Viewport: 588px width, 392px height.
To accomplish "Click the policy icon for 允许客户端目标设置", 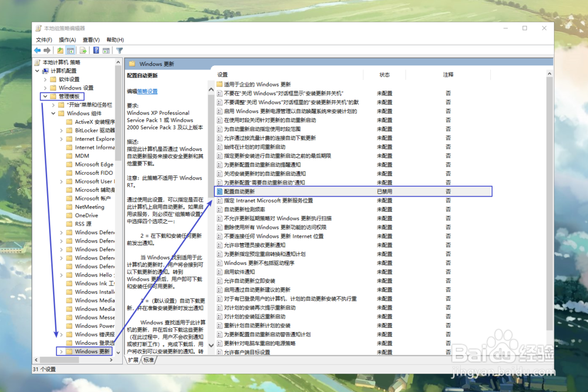I will [220, 352].
